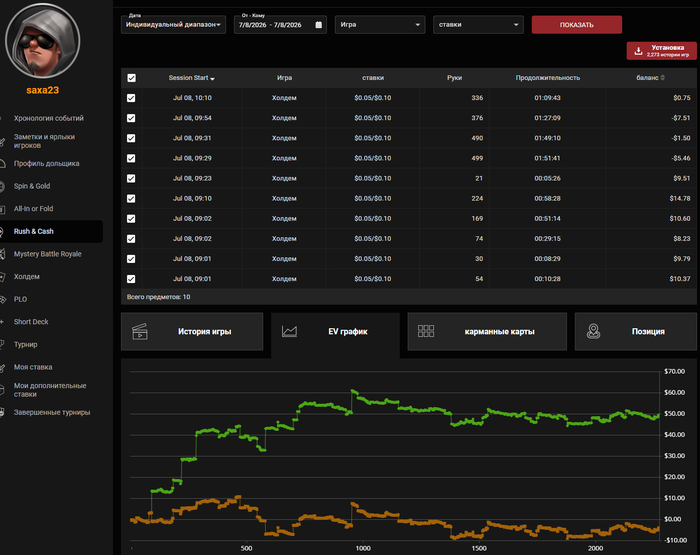Open the карманные карты tab
The image size is (700, 555).
487,331
